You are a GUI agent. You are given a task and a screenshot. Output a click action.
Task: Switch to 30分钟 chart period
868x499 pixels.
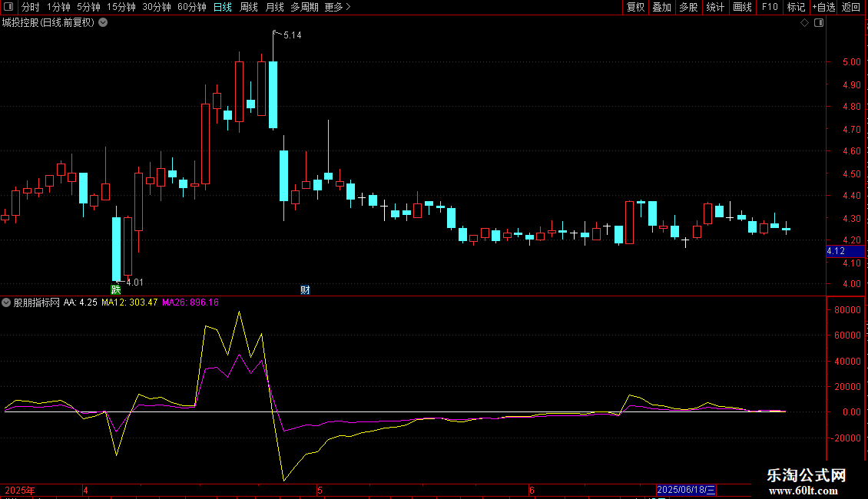pyautogui.click(x=157, y=7)
